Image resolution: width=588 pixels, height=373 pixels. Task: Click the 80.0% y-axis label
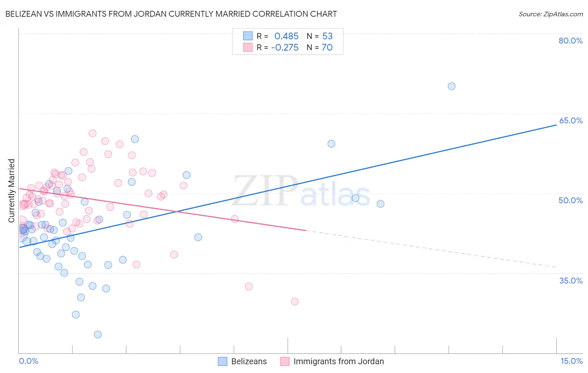coord(570,41)
